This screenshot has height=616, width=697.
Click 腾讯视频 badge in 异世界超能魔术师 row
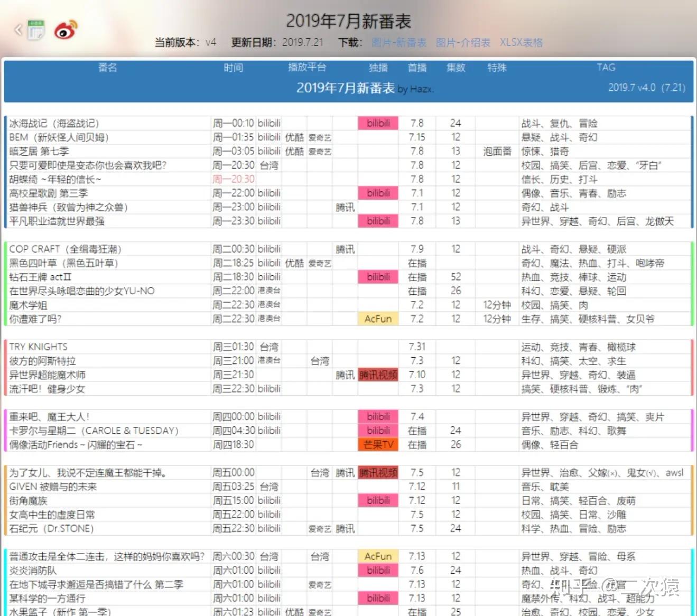coord(378,375)
